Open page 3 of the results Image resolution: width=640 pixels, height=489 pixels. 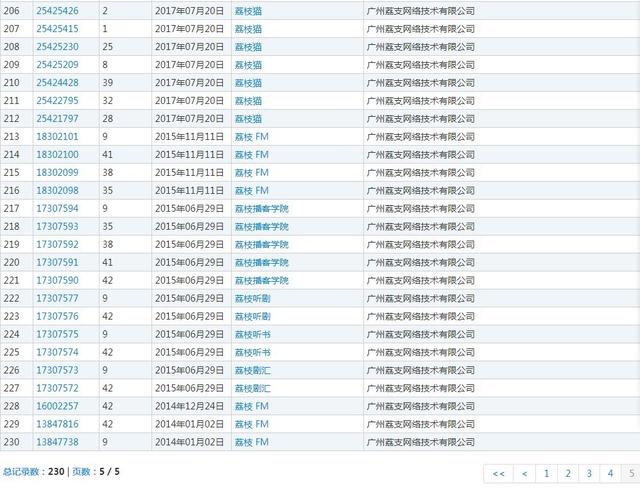pos(589,473)
